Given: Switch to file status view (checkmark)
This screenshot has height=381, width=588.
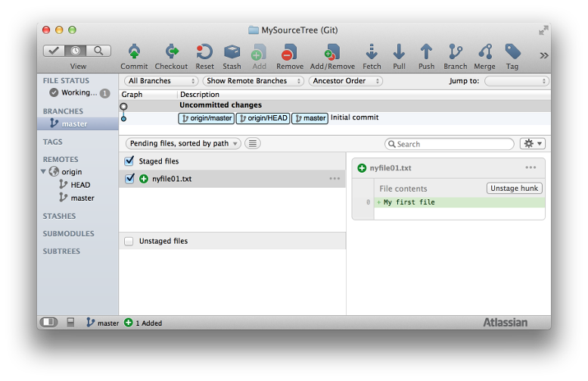Looking at the screenshot, I should click(x=54, y=50).
